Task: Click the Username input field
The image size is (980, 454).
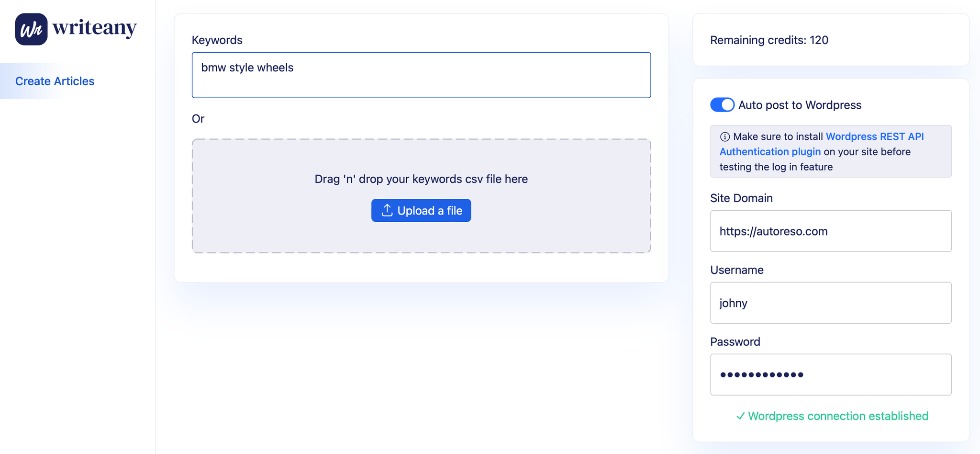Action: tap(831, 303)
